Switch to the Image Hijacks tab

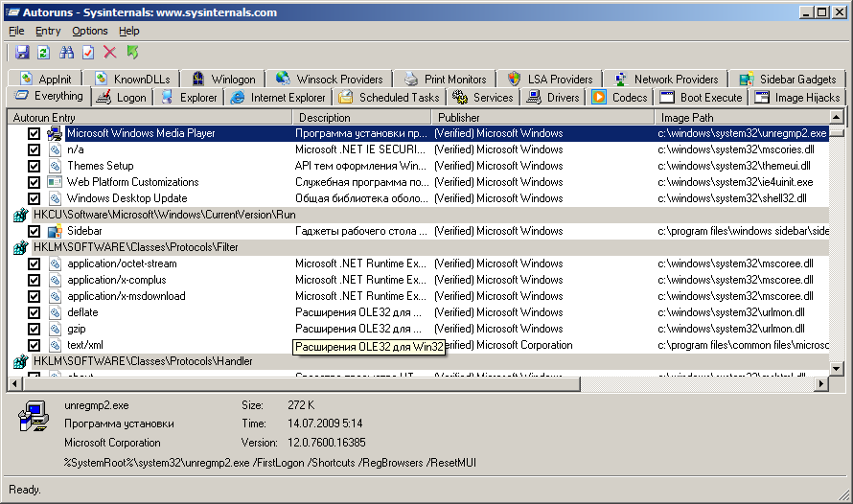click(x=797, y=98)
